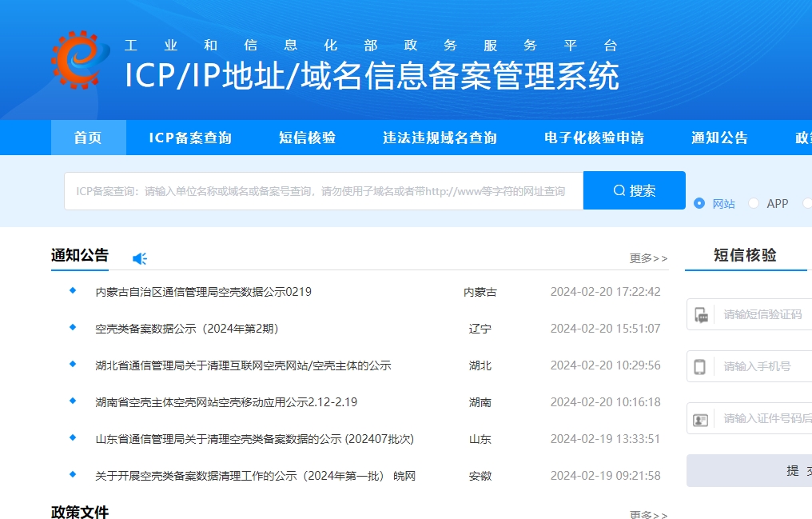This screenshot has width=812, height=519.
Task: Select the APP radio option
Action: (x=753, y=204)
